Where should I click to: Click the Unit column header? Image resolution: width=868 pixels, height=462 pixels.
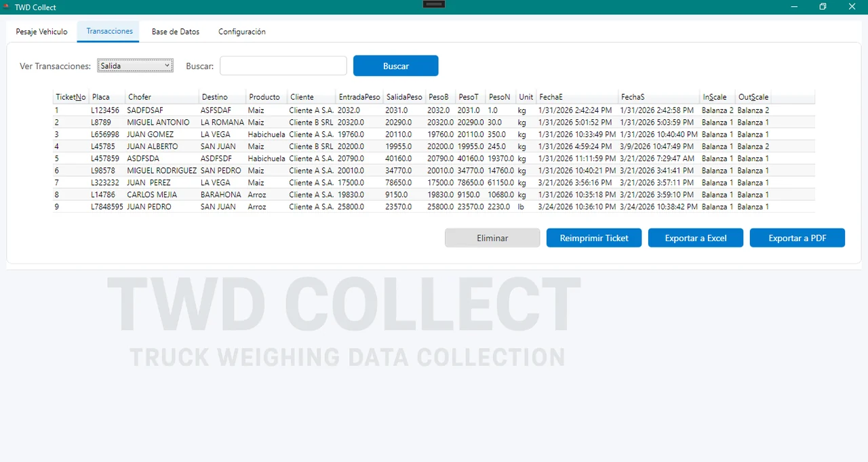coord(527,97)
